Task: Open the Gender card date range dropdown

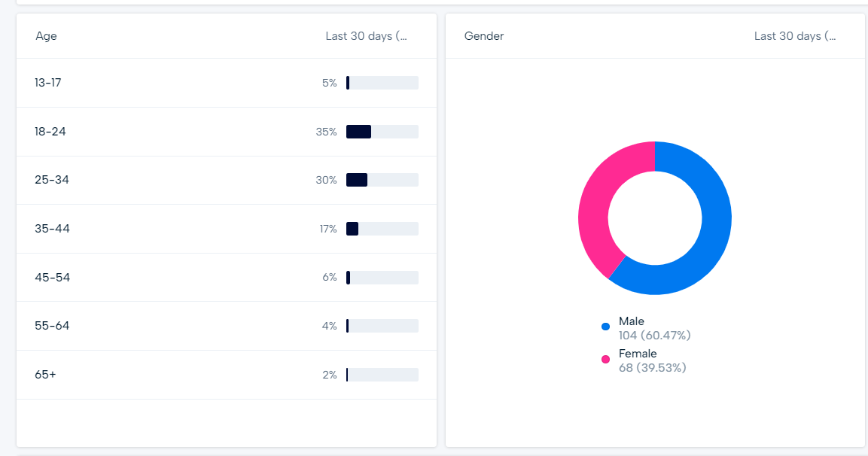Action: point(796,35)
